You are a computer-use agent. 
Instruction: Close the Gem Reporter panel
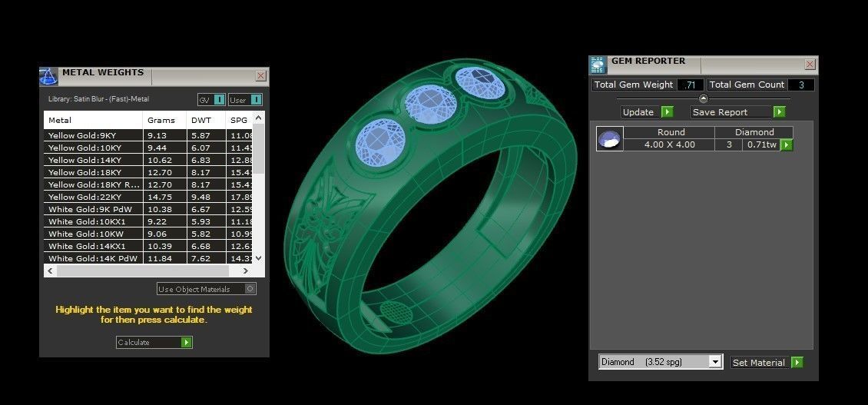point(810,65)
